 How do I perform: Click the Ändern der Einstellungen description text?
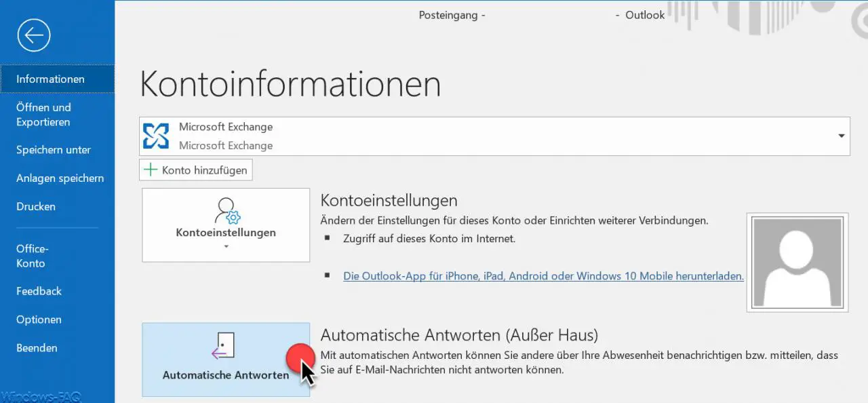(x=514, y=220)
